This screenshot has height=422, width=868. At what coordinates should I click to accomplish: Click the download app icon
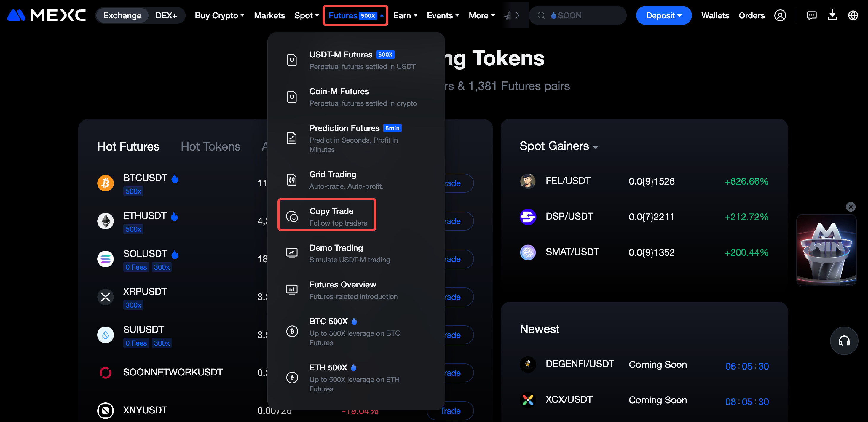[x=832, y=15]
